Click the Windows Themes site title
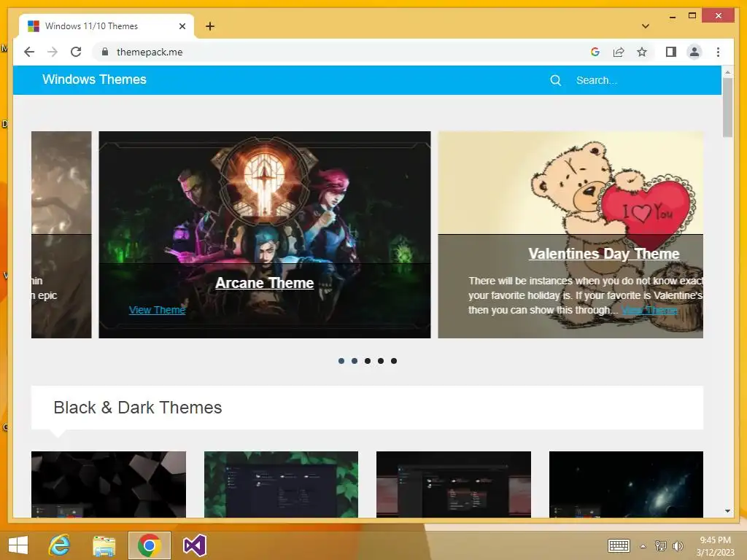 (94, 79)
